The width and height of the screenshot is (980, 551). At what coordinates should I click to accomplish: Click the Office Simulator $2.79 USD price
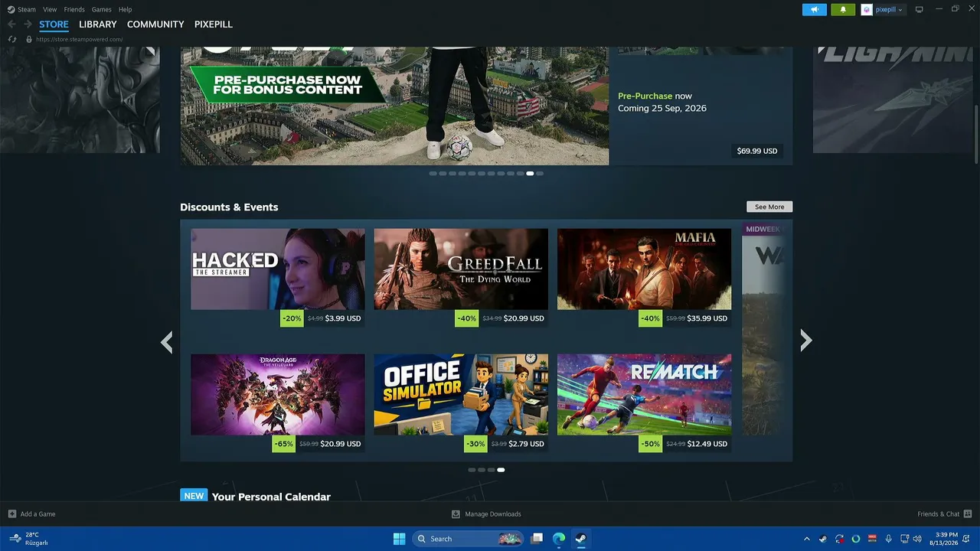click(527, 444)
